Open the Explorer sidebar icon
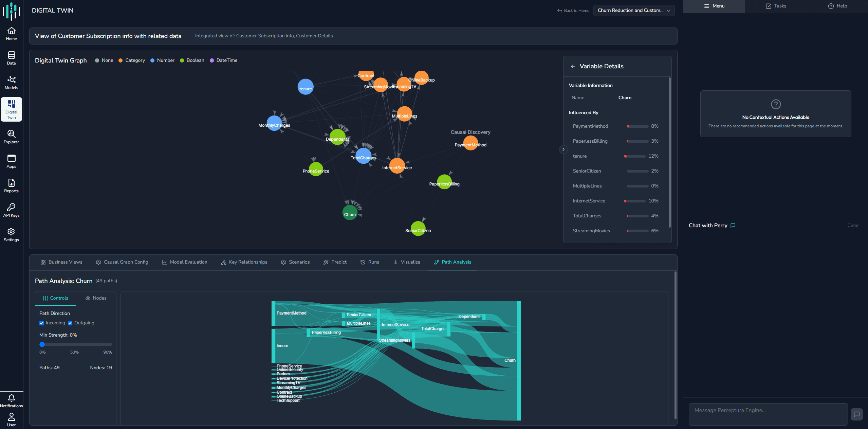Viewport: 868px width, 429px height. tap(11, 137)
